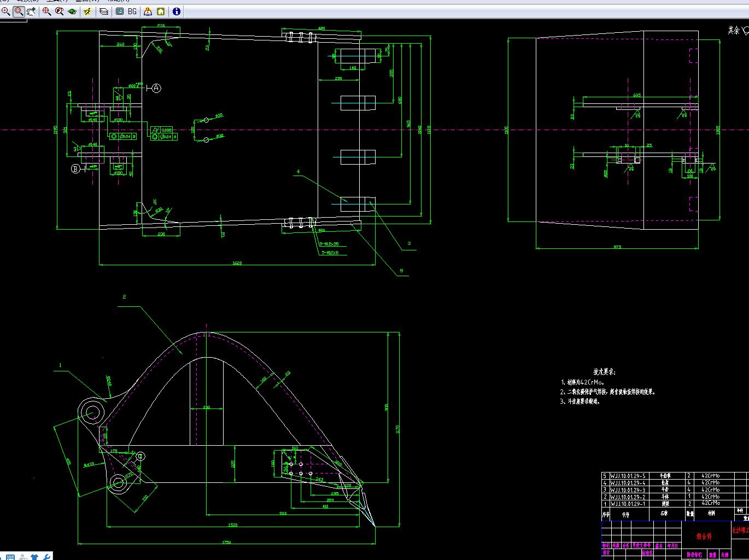Click the green orbit view icon
This screenshot has height=560, width=749.
click(x=72, y=11)
